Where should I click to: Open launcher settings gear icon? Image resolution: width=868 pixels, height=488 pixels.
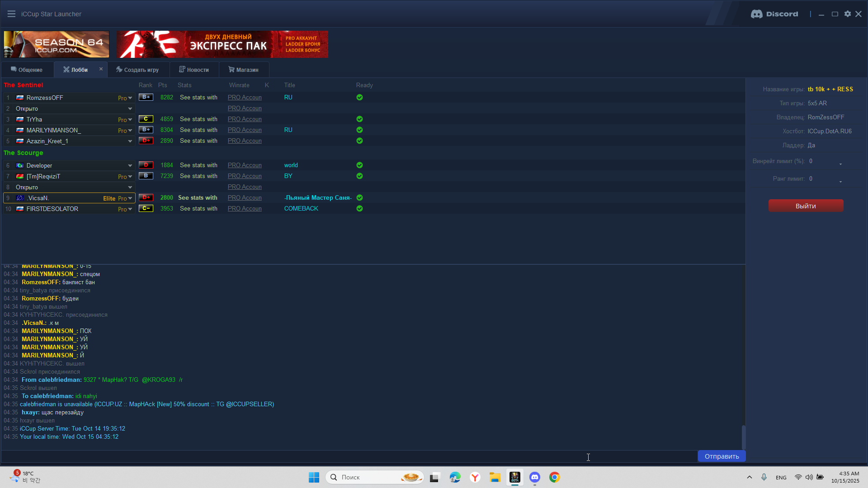848,14
